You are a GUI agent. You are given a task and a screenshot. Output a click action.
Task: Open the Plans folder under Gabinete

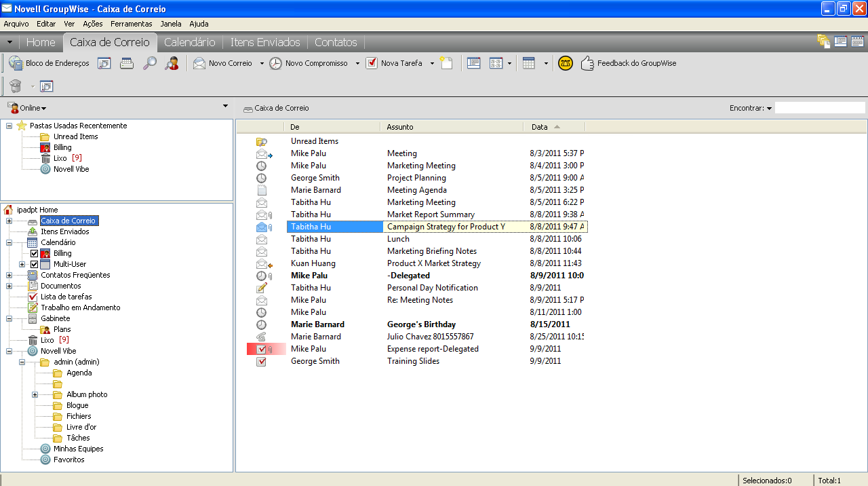62,329
